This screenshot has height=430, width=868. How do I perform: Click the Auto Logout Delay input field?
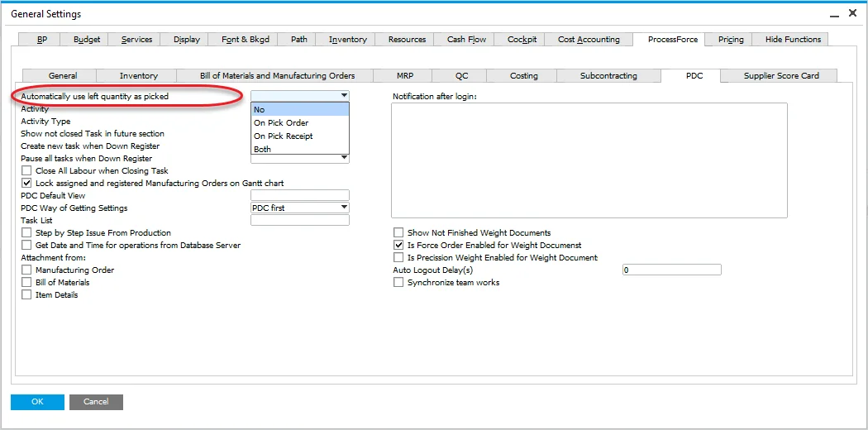(x=671, y=270)
